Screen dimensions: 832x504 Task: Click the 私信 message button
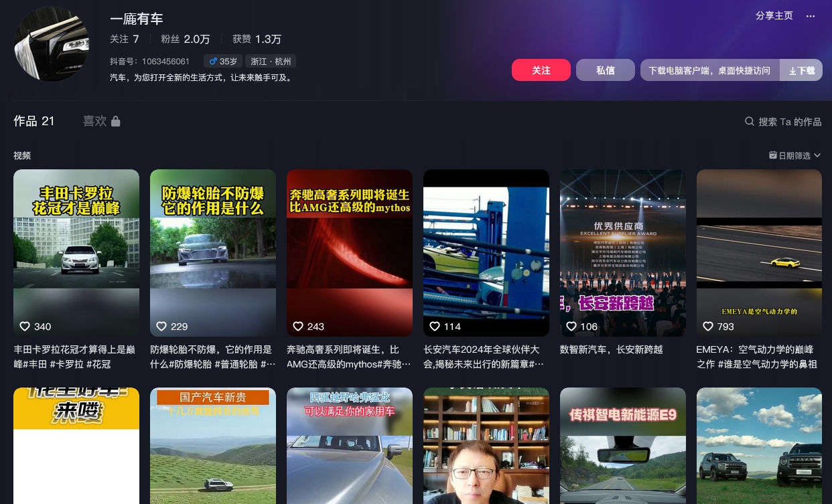tap(606, 70)
